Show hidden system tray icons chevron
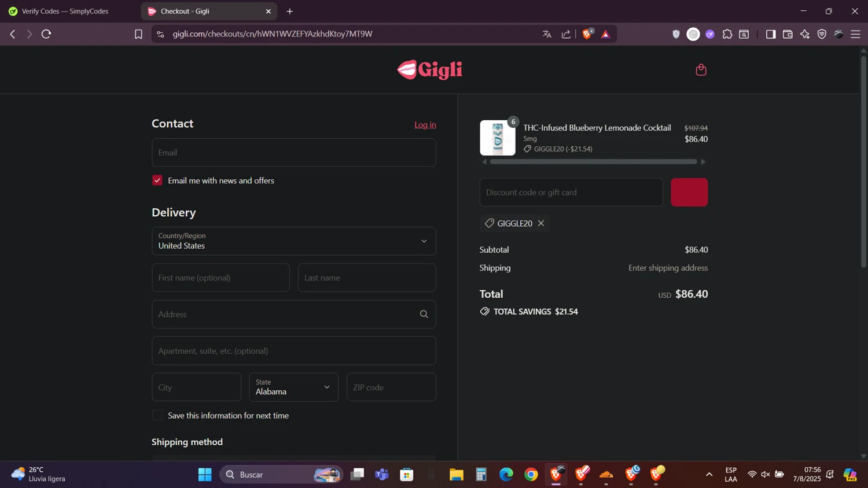The height and width of the screenshot is (488, 868). point(709,475)
